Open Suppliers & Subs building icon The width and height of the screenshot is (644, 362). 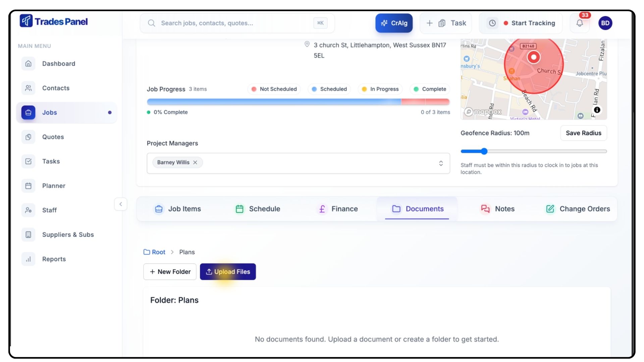tap(29, 235)
